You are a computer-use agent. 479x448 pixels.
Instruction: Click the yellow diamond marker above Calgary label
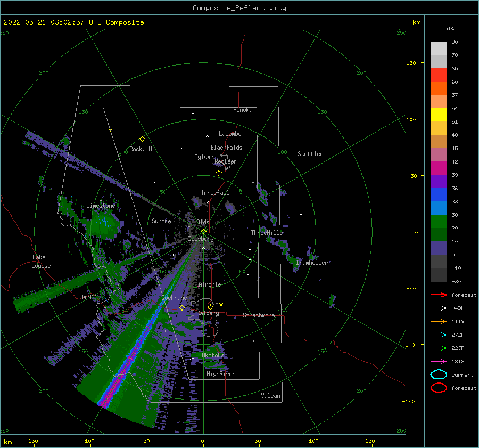[210, 307]
